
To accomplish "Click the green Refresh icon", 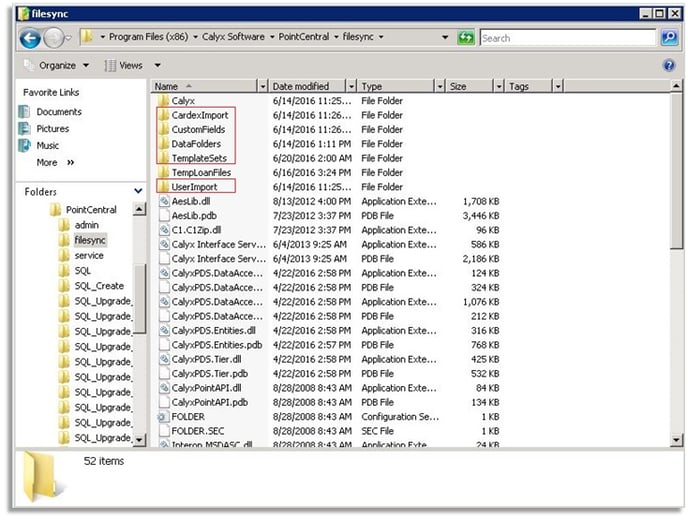I will coord(466,38).
